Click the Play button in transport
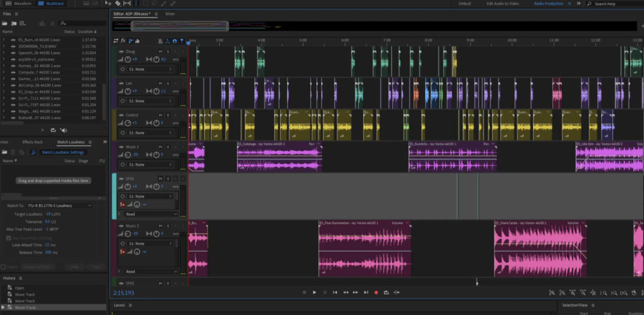 pos(315,292)
